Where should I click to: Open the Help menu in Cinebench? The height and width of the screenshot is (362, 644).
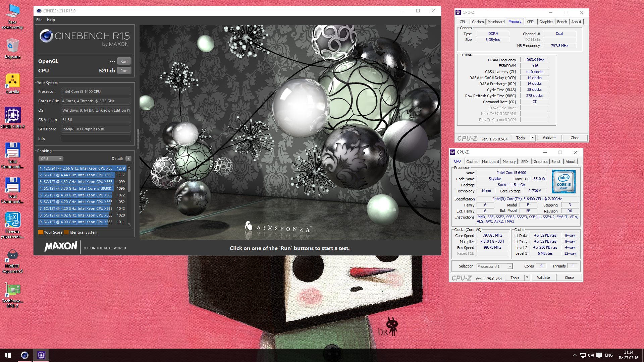click(x=51, y=20)
